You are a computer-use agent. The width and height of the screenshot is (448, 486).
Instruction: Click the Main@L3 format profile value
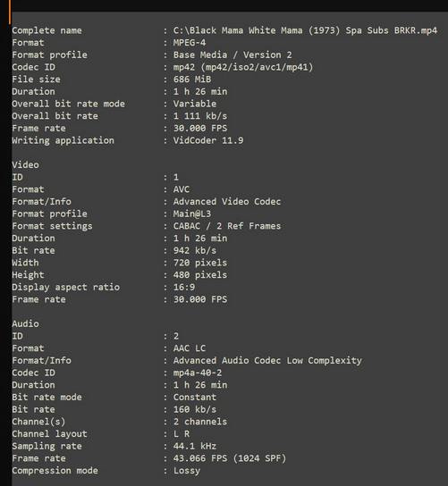(x=192, y=214)
